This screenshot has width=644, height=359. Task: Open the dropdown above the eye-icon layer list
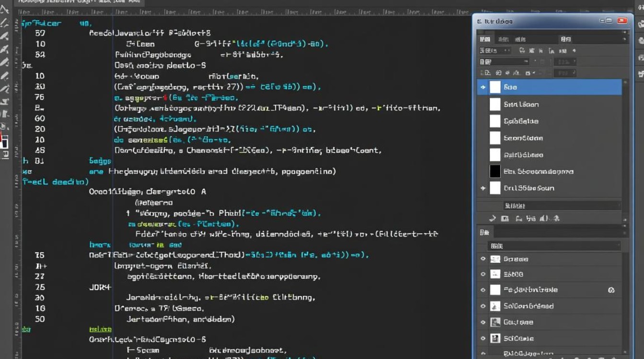[x=553, y=246]
